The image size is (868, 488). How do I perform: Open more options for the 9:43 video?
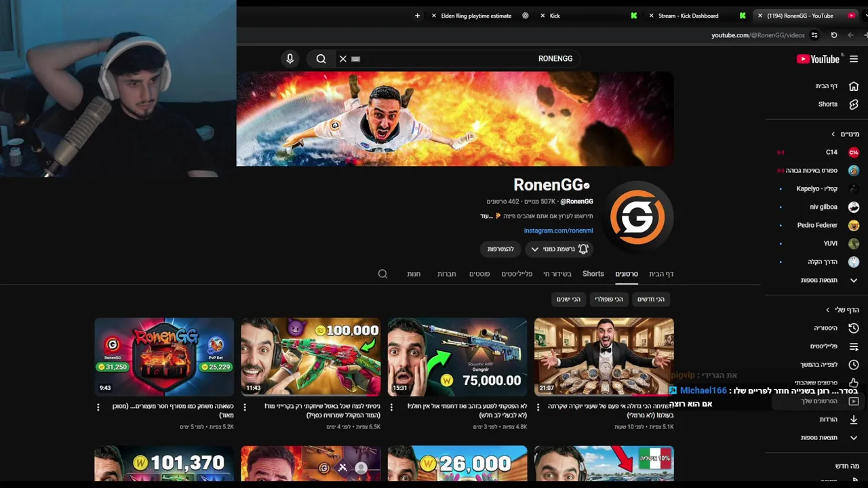click(98, 407)
